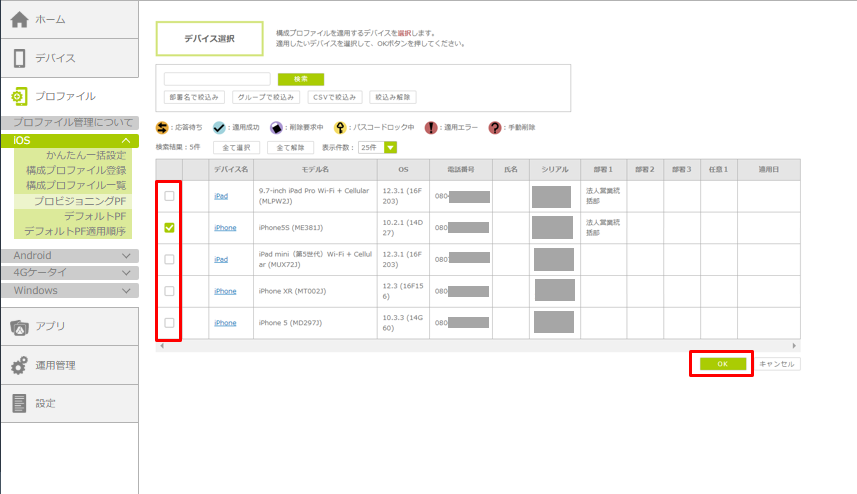
Task: Open Apps section icon in sidebar
Action: [19, 327]
